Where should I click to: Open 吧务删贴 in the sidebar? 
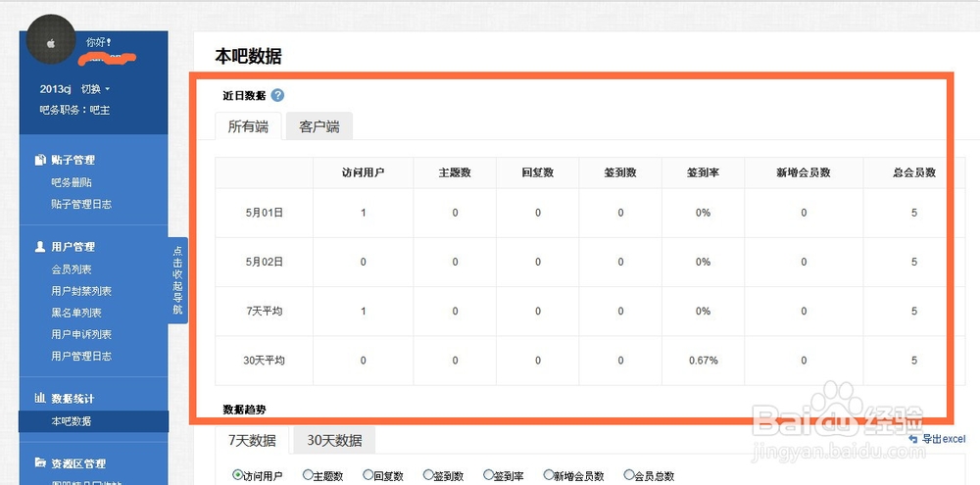point(72,182)
